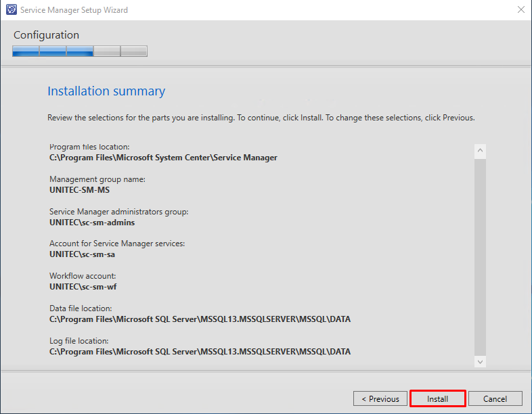Select the log file location path

[x=200, y=352]
